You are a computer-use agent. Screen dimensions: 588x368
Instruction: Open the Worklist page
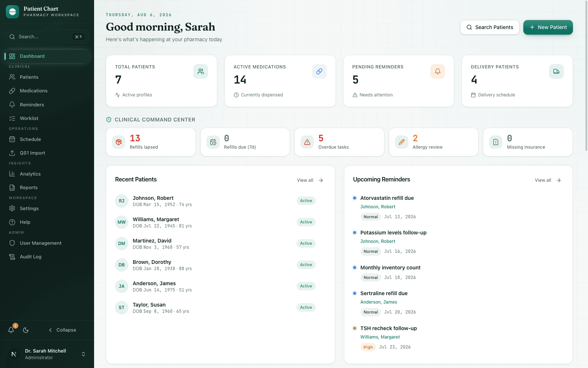(x=47, y=118)
